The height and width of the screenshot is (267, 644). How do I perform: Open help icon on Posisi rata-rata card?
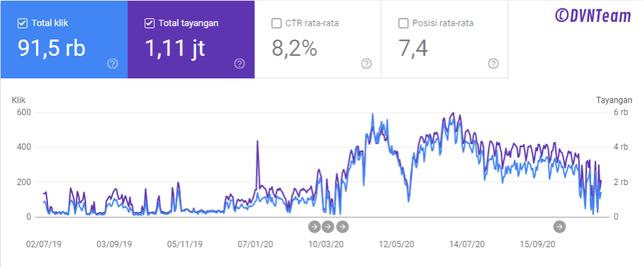[x=494, y=64]
